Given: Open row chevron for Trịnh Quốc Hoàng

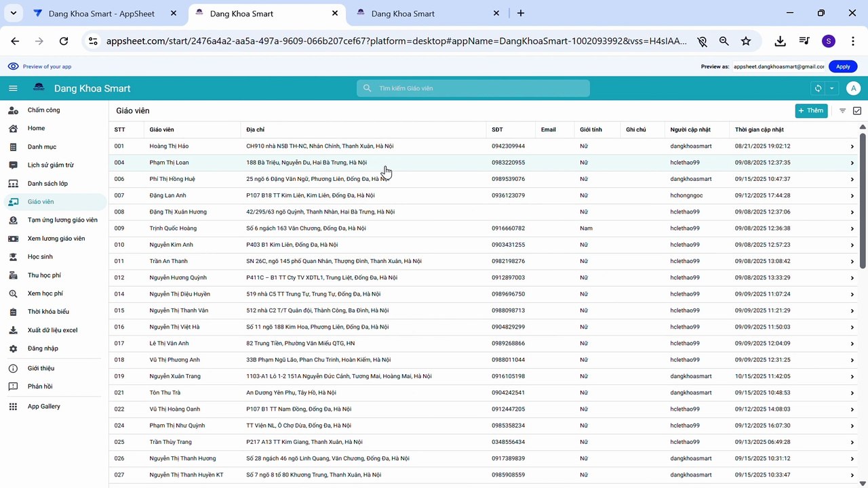Looking at the screenshot, I should (852, 228).
